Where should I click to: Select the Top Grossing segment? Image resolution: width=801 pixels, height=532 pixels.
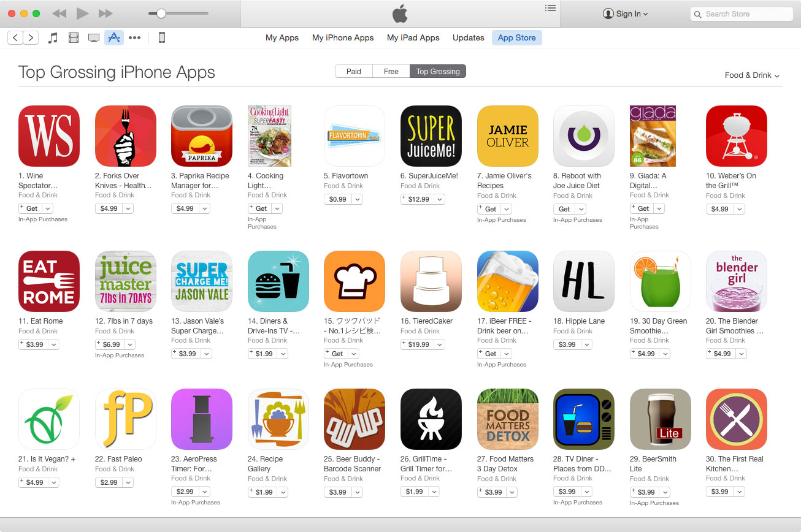click(x=438, y=71)
